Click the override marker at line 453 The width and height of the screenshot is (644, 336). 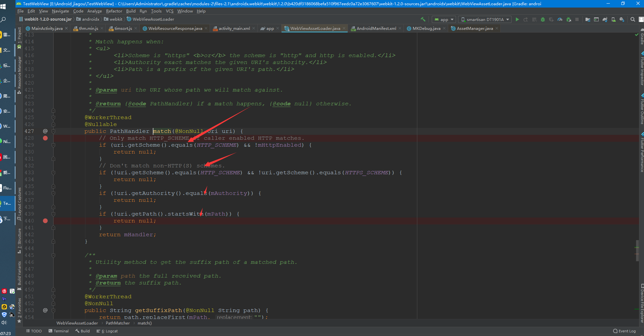pyautogui.click(x=45, y=310)
